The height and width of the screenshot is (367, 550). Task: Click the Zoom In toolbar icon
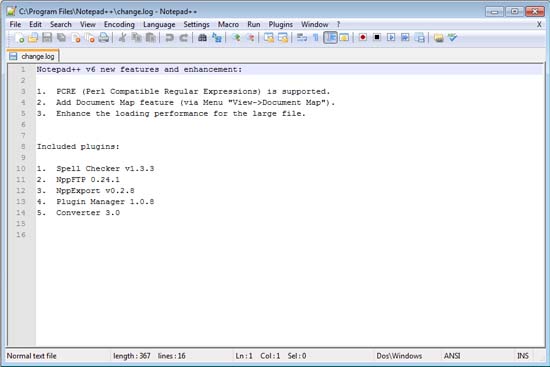pyautogui.click(x=236, y=38)
